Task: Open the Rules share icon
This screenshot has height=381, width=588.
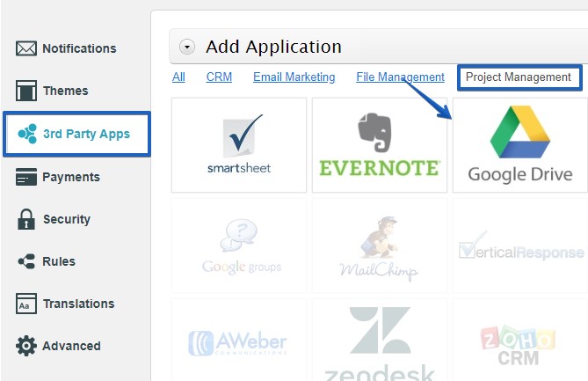Action: tap(26, 261)
